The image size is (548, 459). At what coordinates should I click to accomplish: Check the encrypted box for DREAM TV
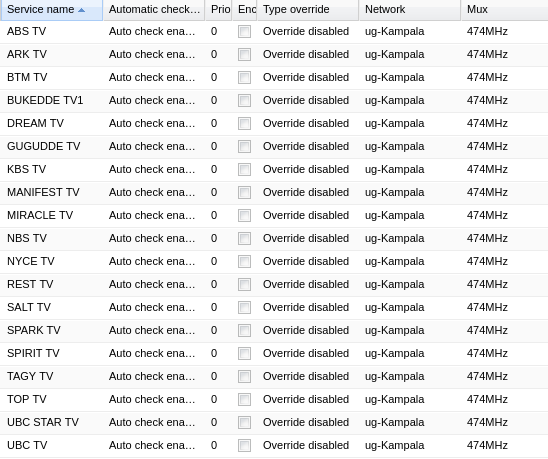pos(244,123)
